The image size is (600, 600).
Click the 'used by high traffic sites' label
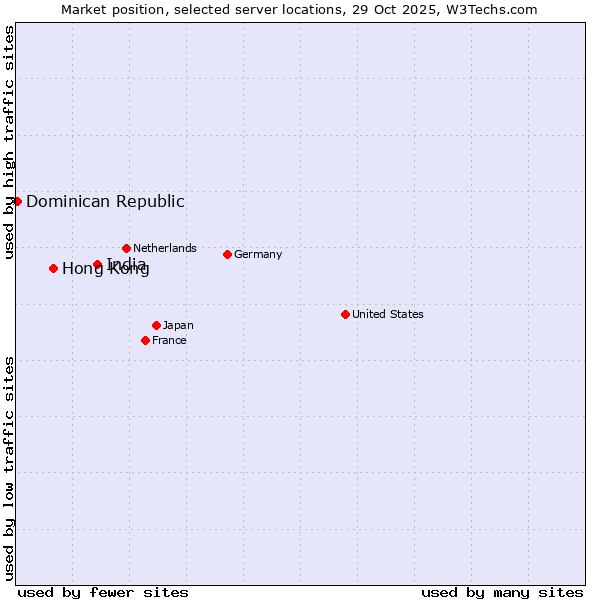click(9, 142)
